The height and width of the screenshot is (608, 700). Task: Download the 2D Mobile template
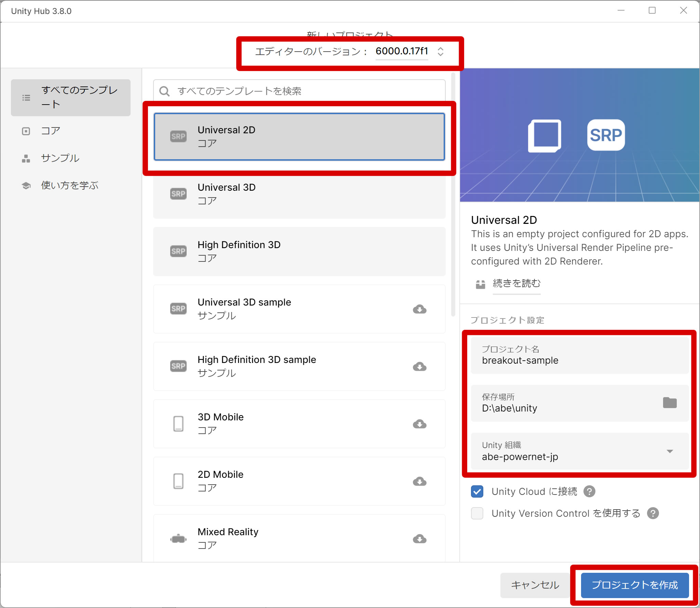419,482
